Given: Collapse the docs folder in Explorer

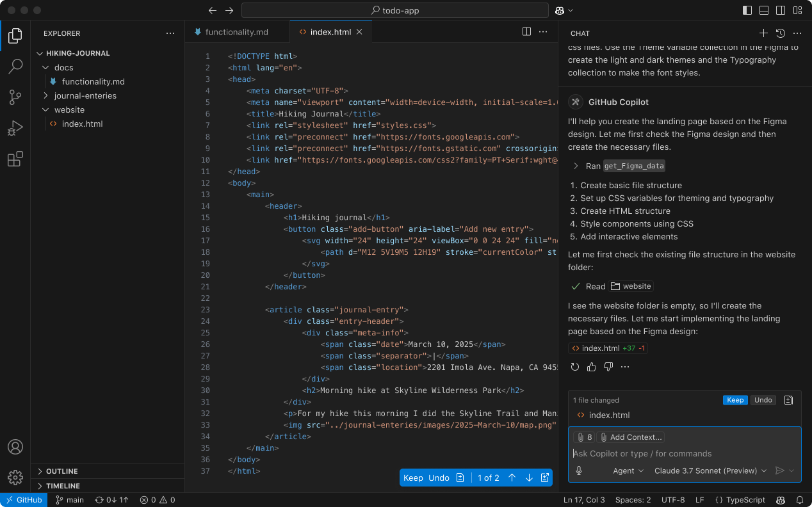Looking at the screenshot, I should (45, 67).
